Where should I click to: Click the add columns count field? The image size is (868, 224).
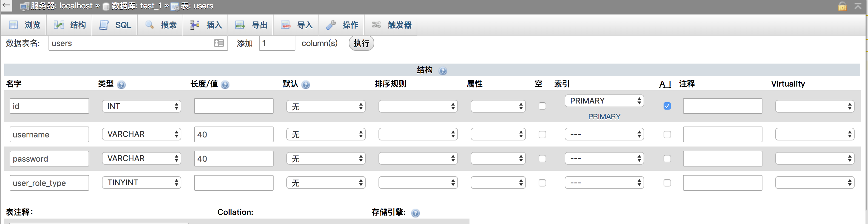(277, 43)
